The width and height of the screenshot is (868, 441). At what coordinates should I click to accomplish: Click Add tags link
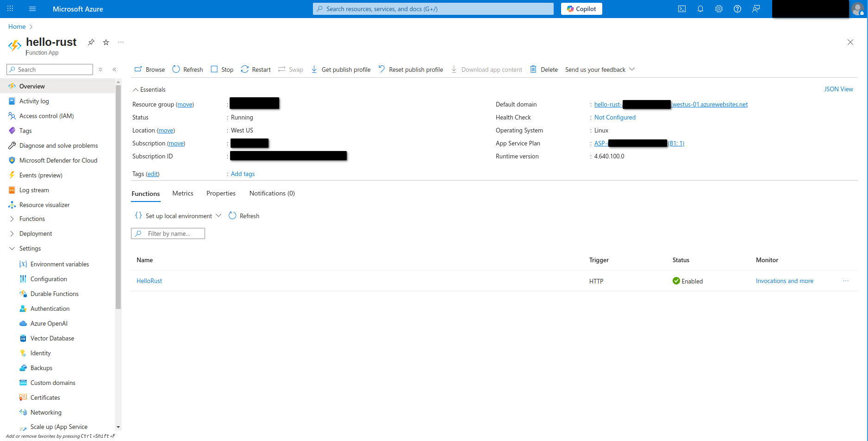click(x=243, y=174)
